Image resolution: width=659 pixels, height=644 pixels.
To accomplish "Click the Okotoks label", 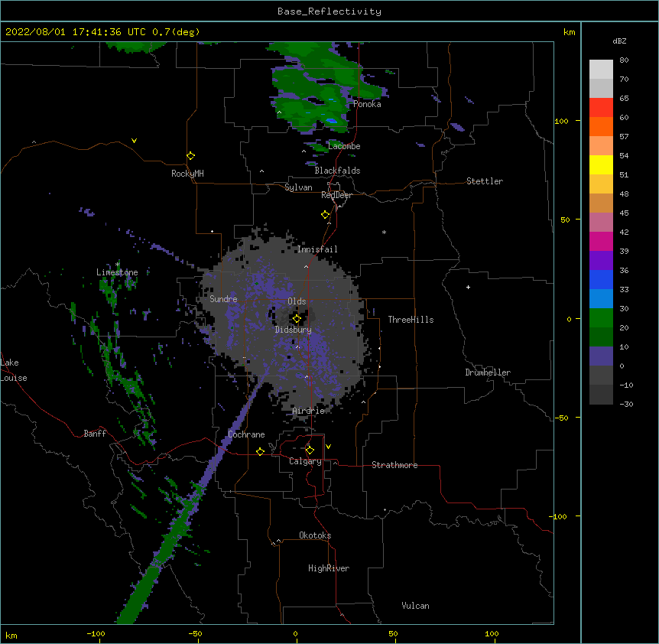I will (315, 535).
